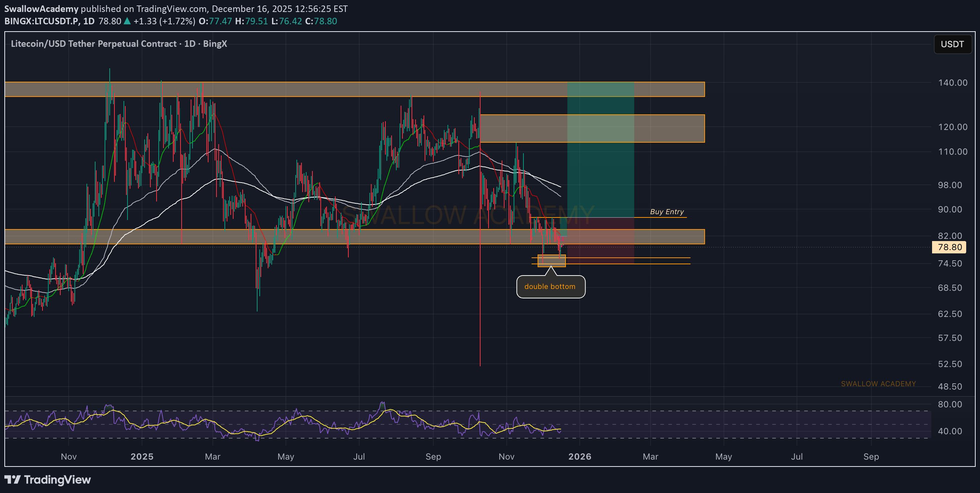Click the upper orange resistance band near 140
Screen dimensions: 980x493
pos(304,89)
